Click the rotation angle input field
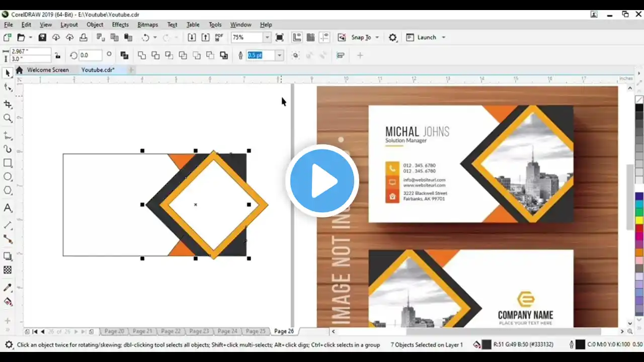This screenshot has height=362, width=644. point(90,55)
